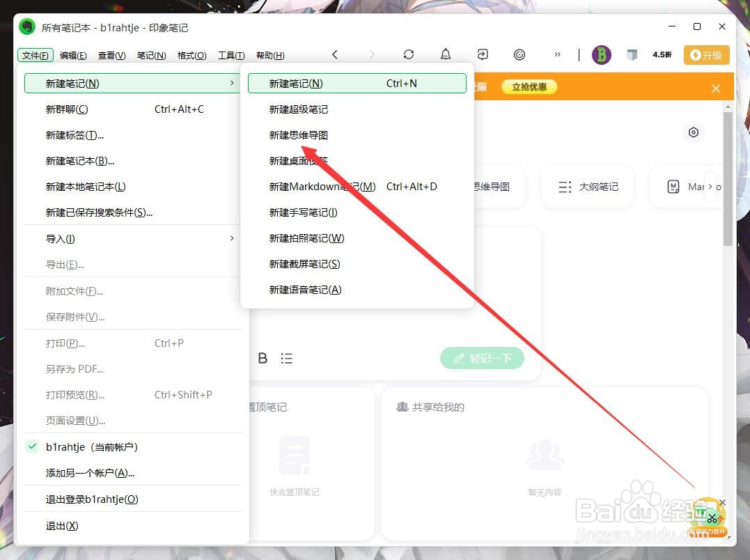Choose 新建笔记本(B)... menu item
Viewport: 750px width, 560px height.
pyautogui.click(x=132, y=161)
